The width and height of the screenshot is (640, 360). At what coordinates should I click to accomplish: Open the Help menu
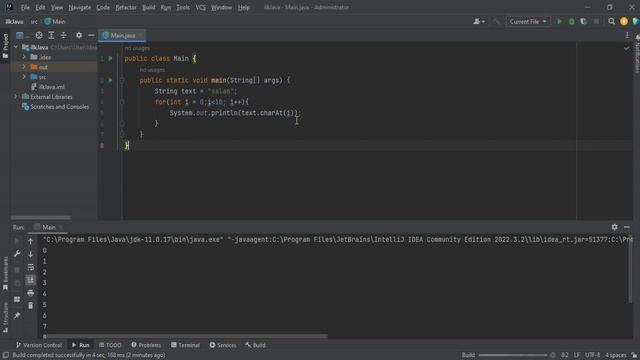tap(244, 7)
